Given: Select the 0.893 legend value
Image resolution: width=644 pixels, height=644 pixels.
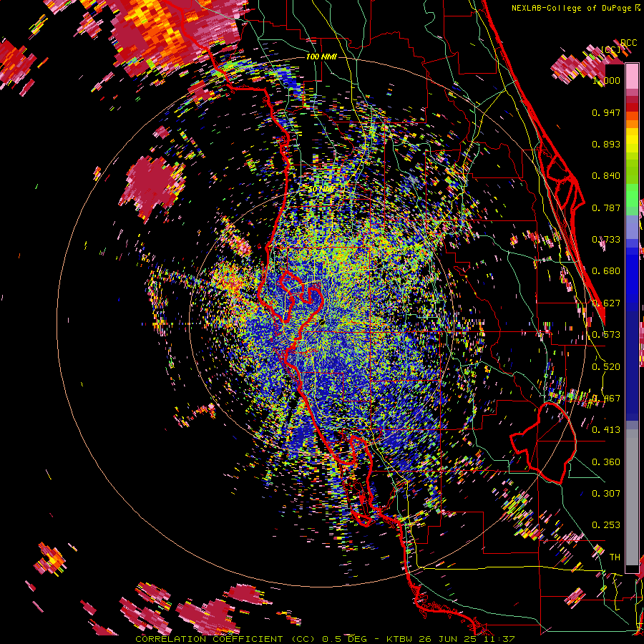Looking at the screenshot, I should click(x=606, y=144).
